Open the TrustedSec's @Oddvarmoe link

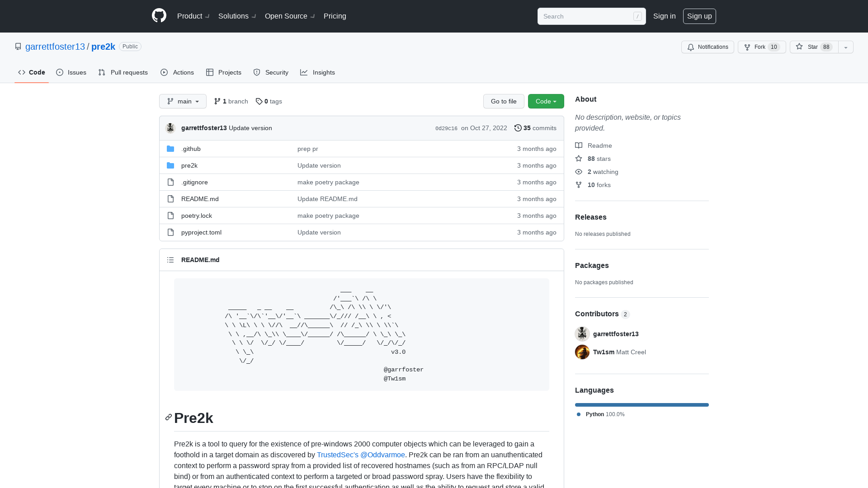click(361, 455)
